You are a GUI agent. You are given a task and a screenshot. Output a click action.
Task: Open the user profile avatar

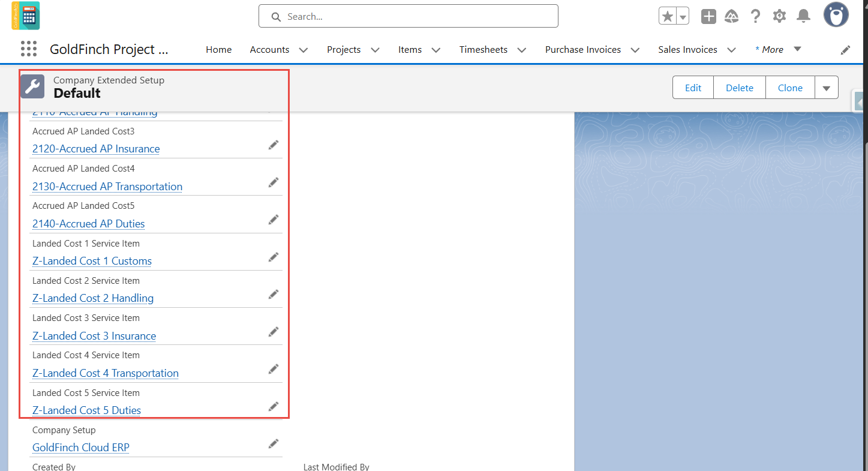pyautogui.click(x=836, y=15)
